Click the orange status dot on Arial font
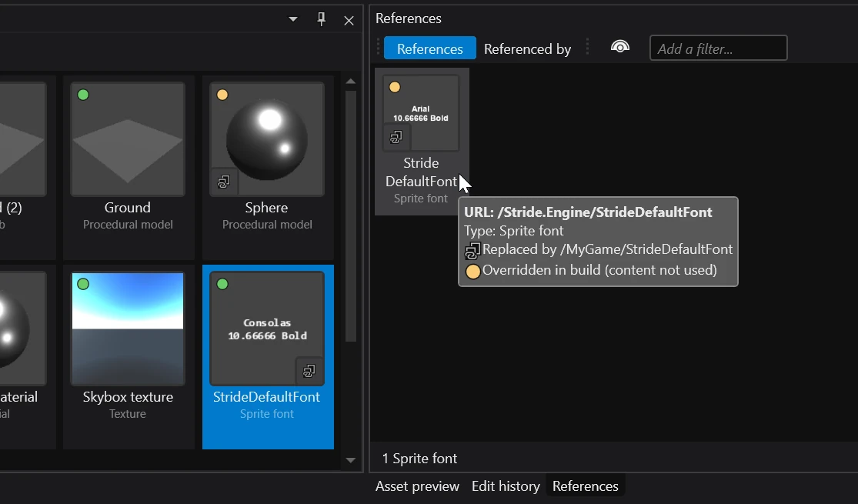Image resolution: width=858 pixels, height=504 pixels. pyautogui.click(x=395, y=87)
